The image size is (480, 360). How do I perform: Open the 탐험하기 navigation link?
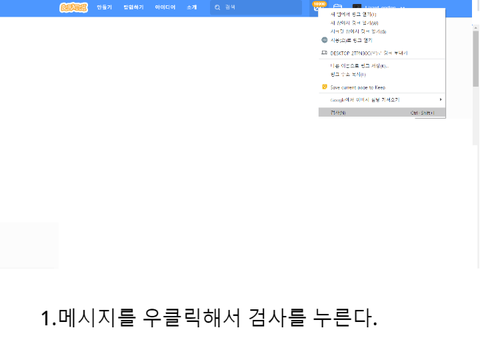(x=133, y=7)
